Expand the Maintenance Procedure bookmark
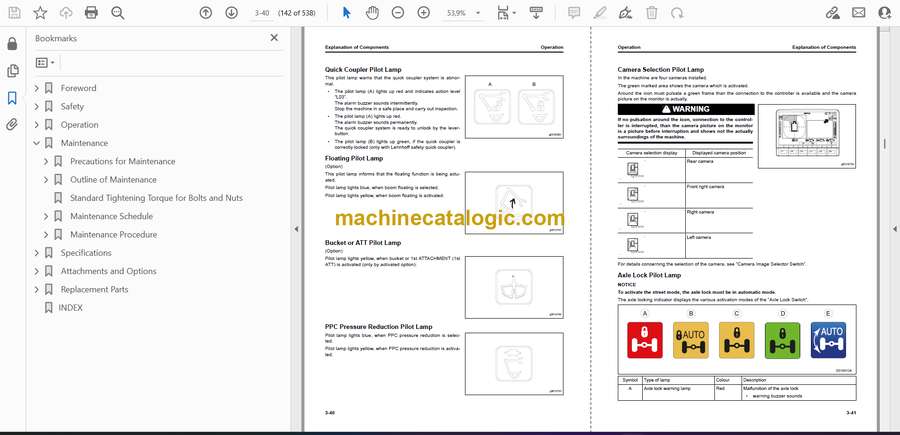The height and width of the screenshot is (435, 900). (46, 235)
